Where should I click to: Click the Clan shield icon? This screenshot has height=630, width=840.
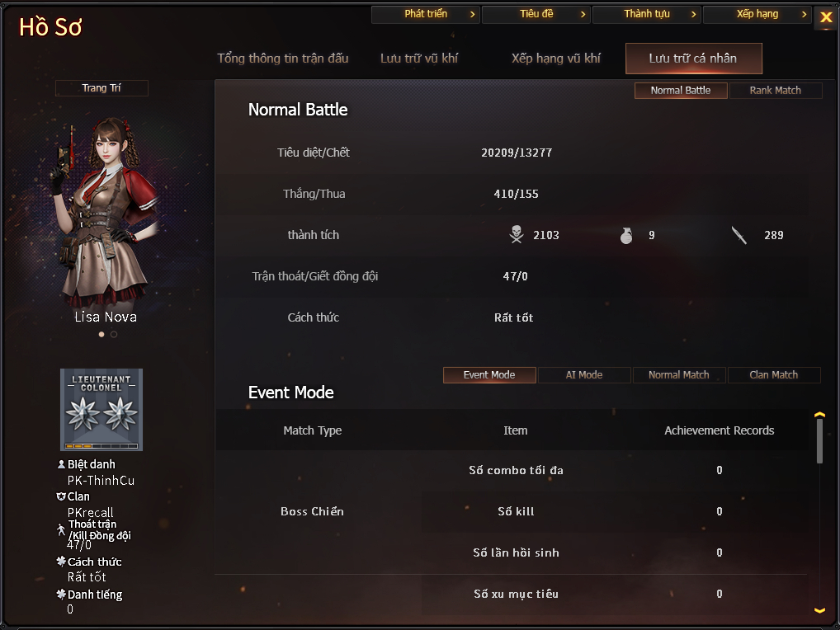tap(61, 496)
